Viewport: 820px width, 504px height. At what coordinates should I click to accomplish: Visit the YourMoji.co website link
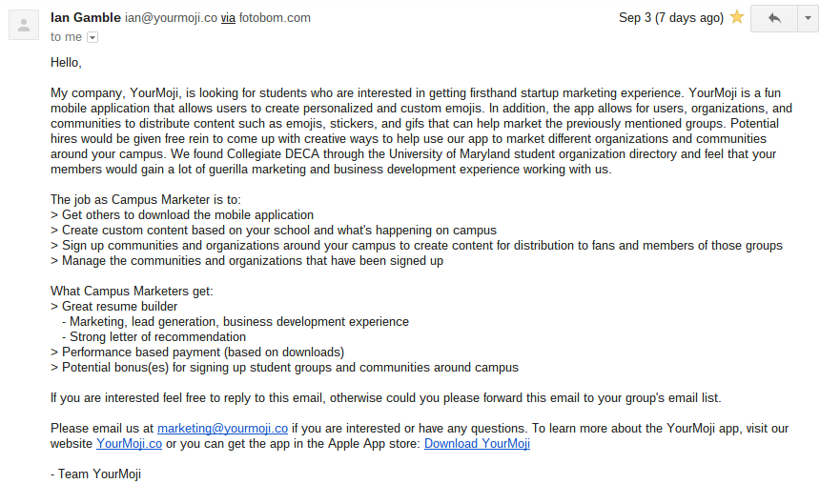(x=129, y=443)
